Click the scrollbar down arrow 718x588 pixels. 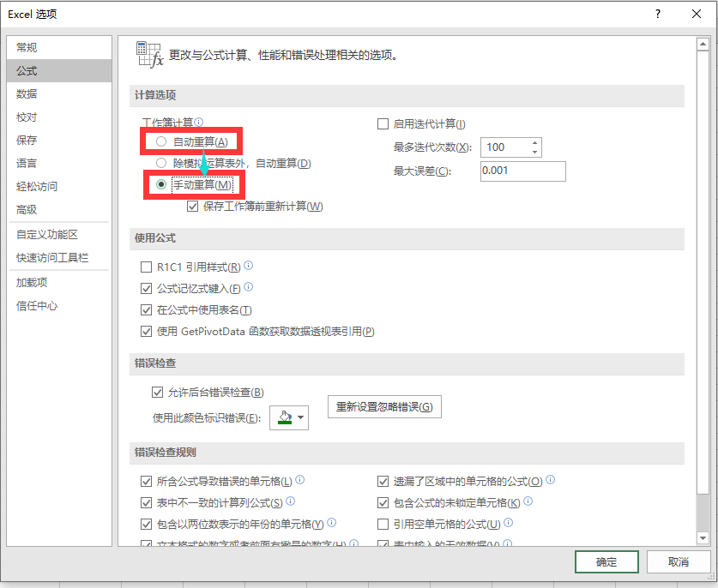click(x=703, y=538)
